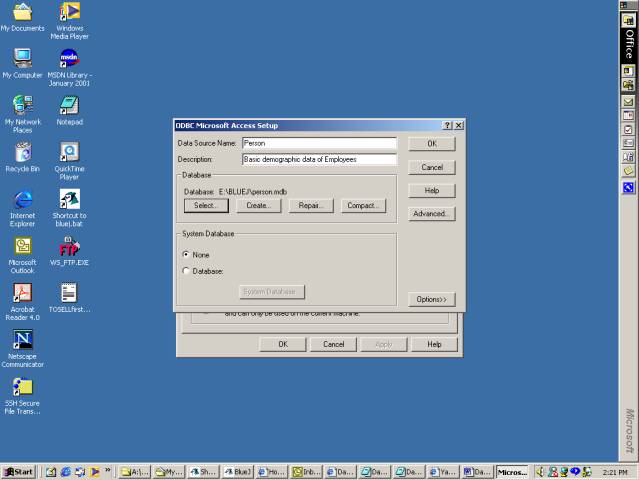The height and width of the screenshot is (480, 639).
Task: Click the blue icon at Office bar bottom
Action: pos(628,187)
